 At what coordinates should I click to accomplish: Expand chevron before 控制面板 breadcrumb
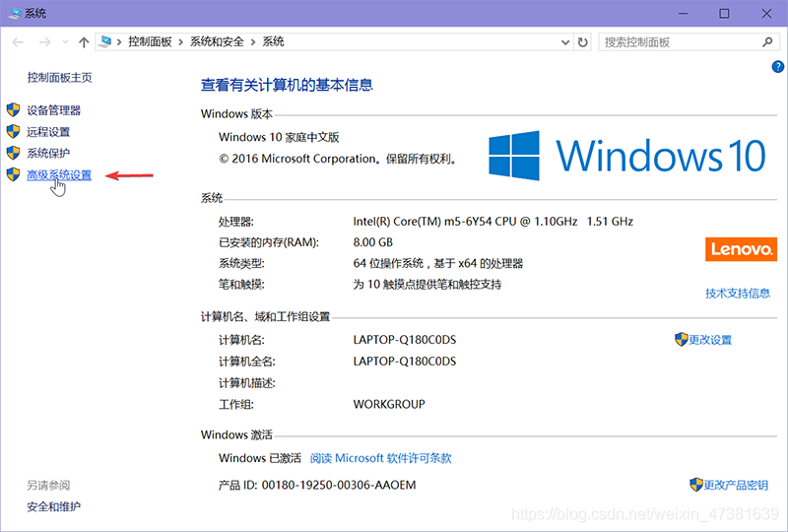click(119, 42)
